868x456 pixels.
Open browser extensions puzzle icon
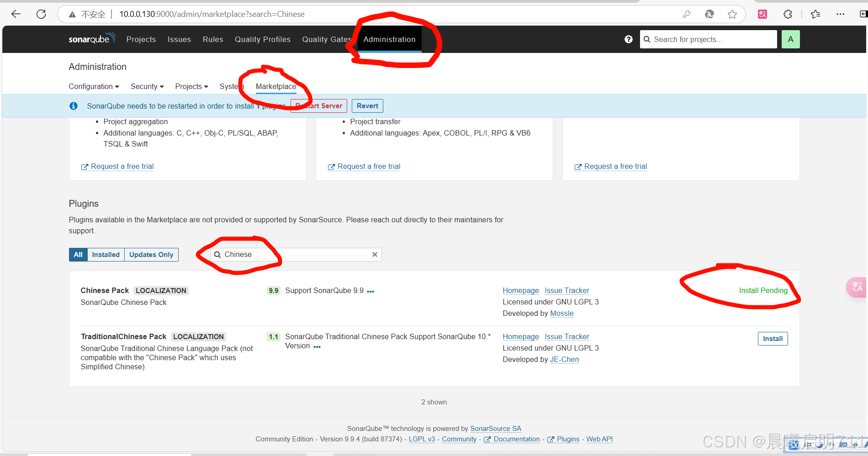(x=788, y=14)
